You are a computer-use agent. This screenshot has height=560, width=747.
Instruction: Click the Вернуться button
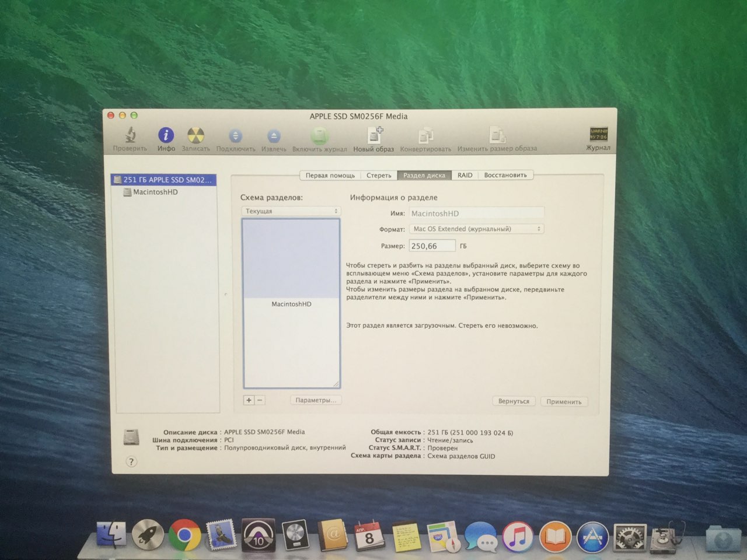[514, 401]
